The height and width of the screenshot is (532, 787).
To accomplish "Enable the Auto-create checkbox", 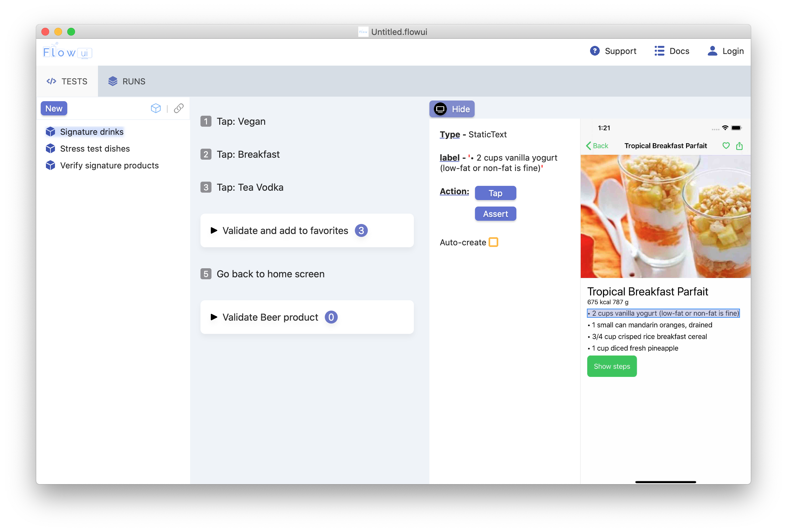I will [493, 242].
